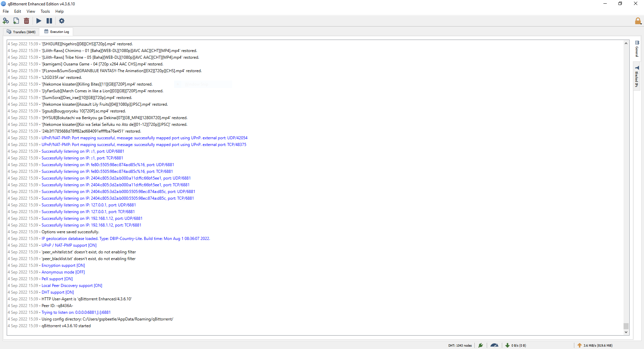The width and height of the screenshot is (644, 349).
Task: Select the 'Peer ID: -qB436A-' log line
Action: pyautogui.click(x=40, y=306)
